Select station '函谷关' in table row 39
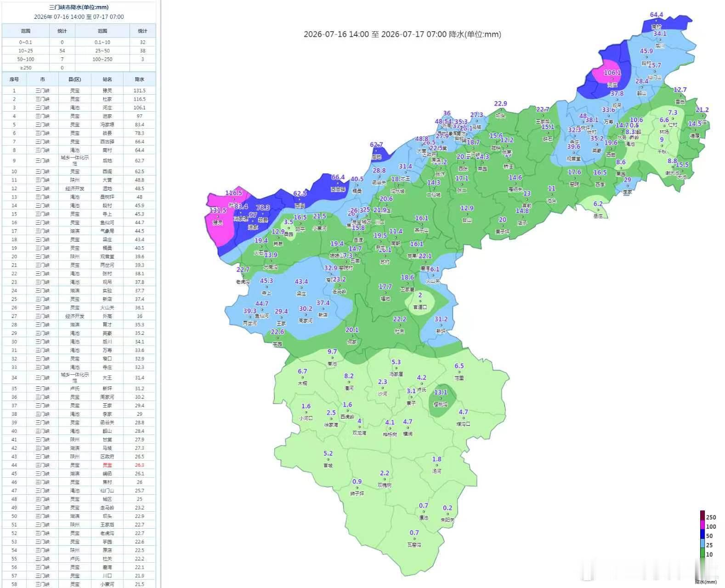This screenshot has height=588, width=725. (108, 422)
